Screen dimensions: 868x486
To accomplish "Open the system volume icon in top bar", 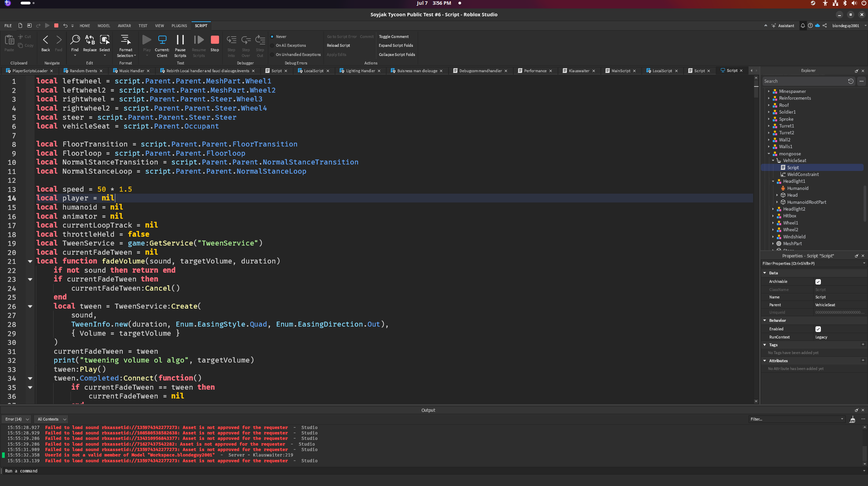I will tap(854, 3).
